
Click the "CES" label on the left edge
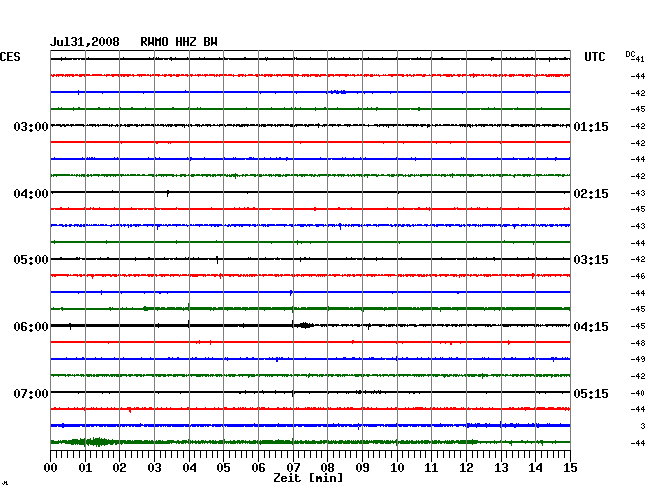pyautogui.click(x=10, y=57)
